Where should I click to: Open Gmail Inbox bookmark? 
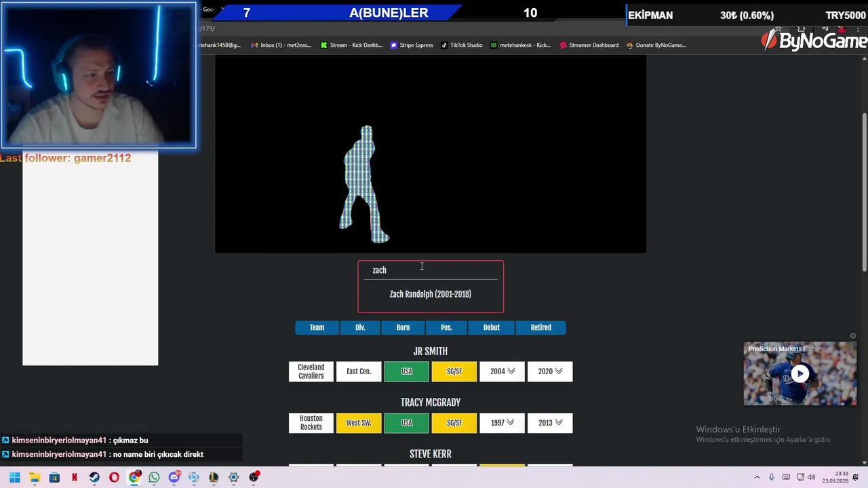point(281,45)
